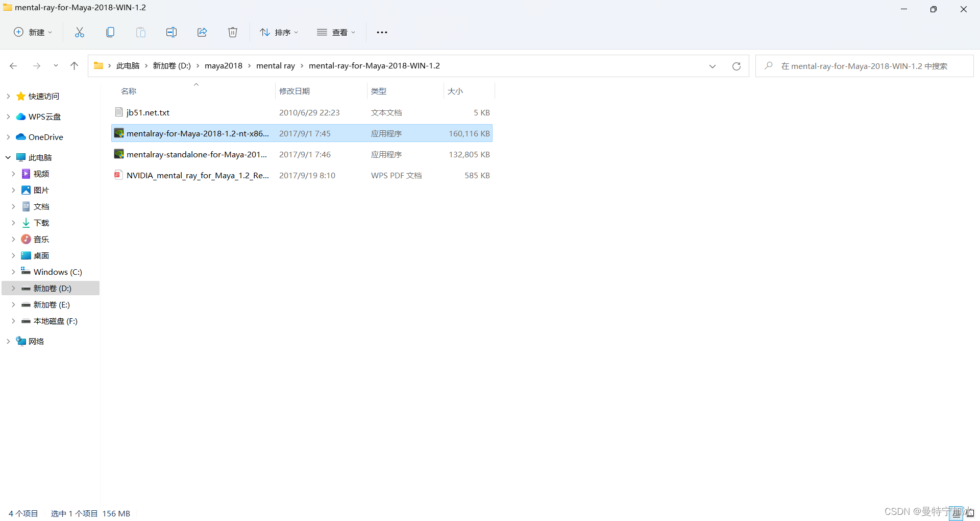Screen dimensions: 980x521
Task: Click the Copy icon in toolbar
Action: [x=110, y=32]
